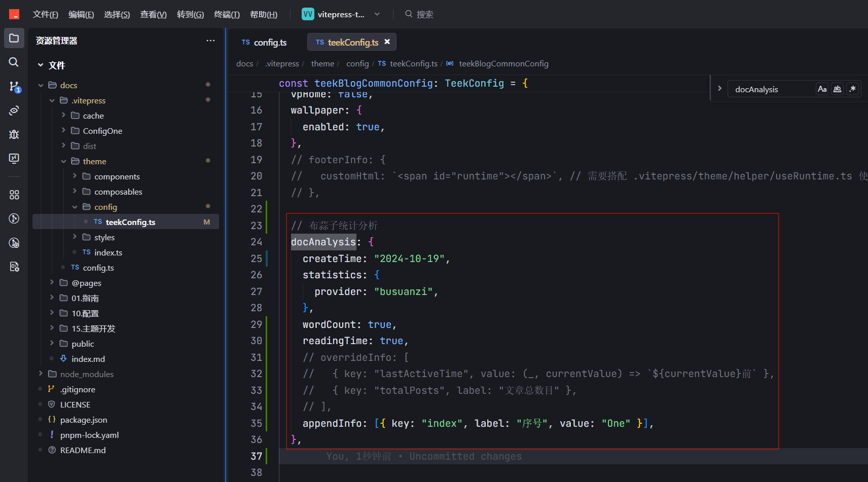868x482 pixels.
Task: Open the Extensions grid icon
Action: click(14, 195)
